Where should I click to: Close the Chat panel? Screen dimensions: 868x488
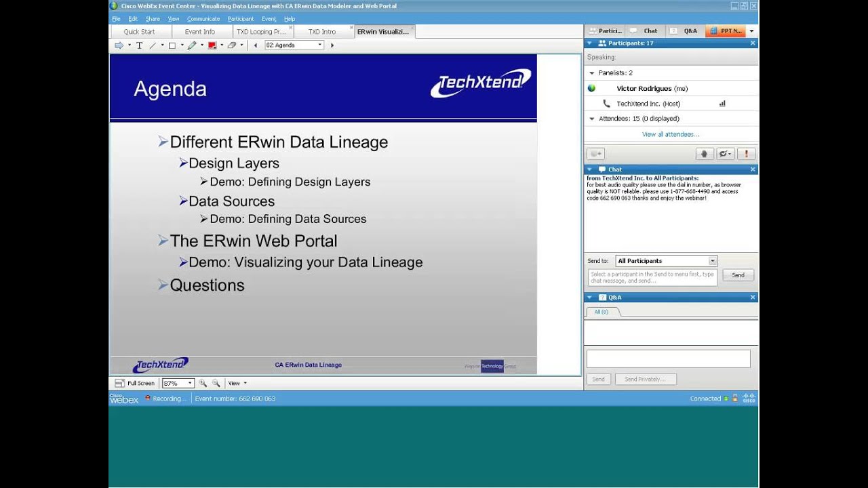(x=753, y=169)
